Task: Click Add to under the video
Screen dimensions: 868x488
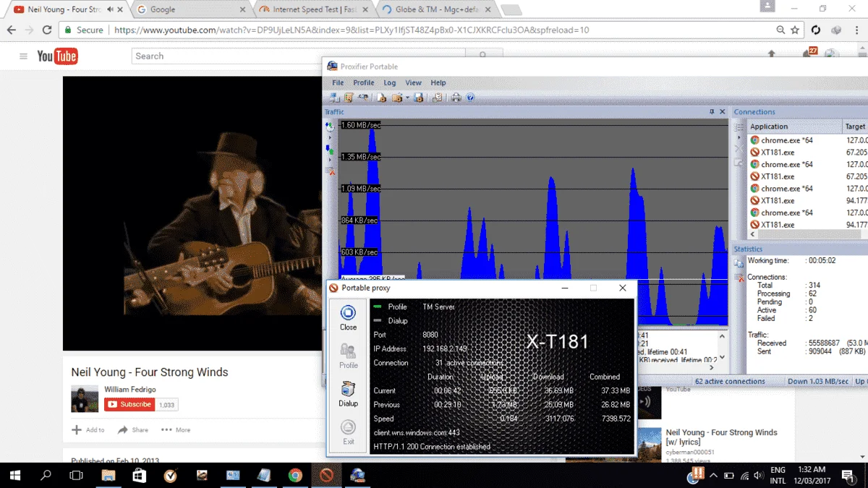Action: click(88, 429)
